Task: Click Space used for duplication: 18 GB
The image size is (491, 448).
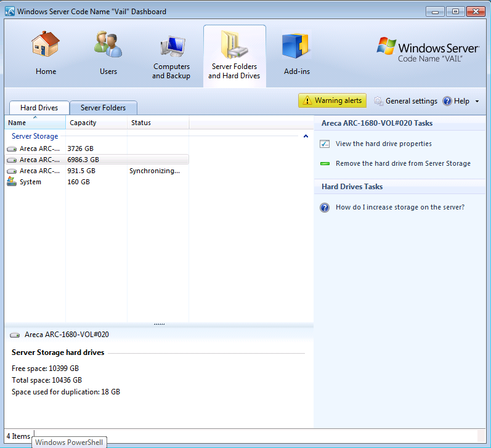Action: point(66,392)
